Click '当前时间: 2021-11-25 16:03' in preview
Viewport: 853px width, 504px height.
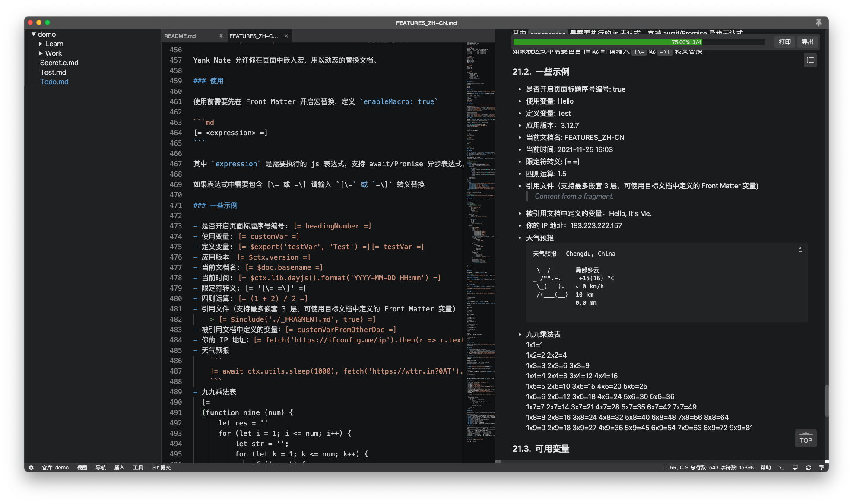click(x=569, y=149)
